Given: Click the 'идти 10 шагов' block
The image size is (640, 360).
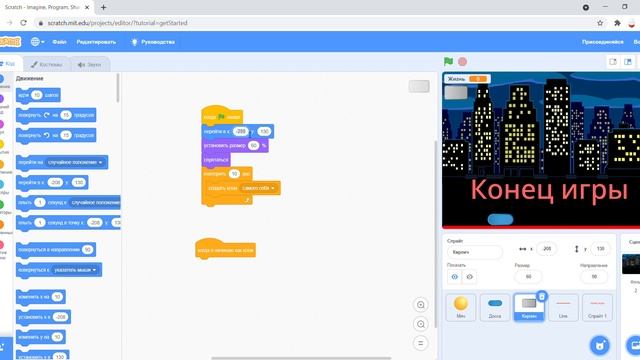Looking at the screenshot, I should [x=38, y=95].
